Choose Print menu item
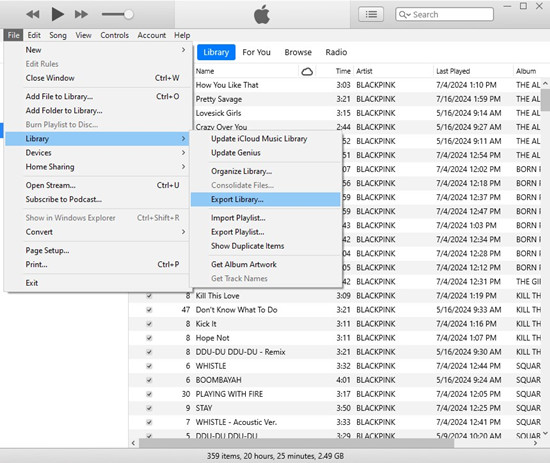 click(98, 264)
